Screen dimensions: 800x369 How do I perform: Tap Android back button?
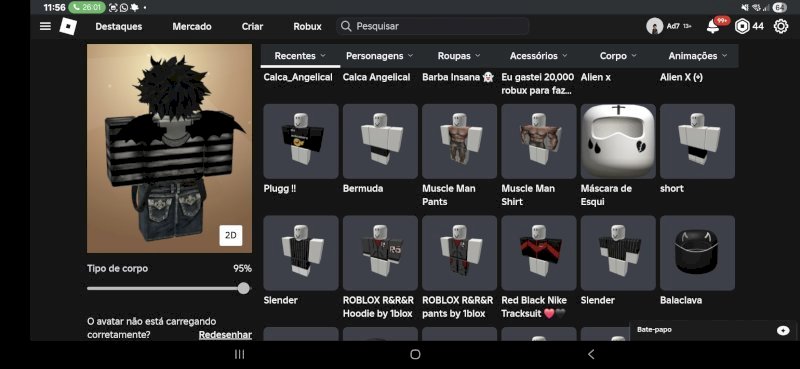tap(591, 354)
